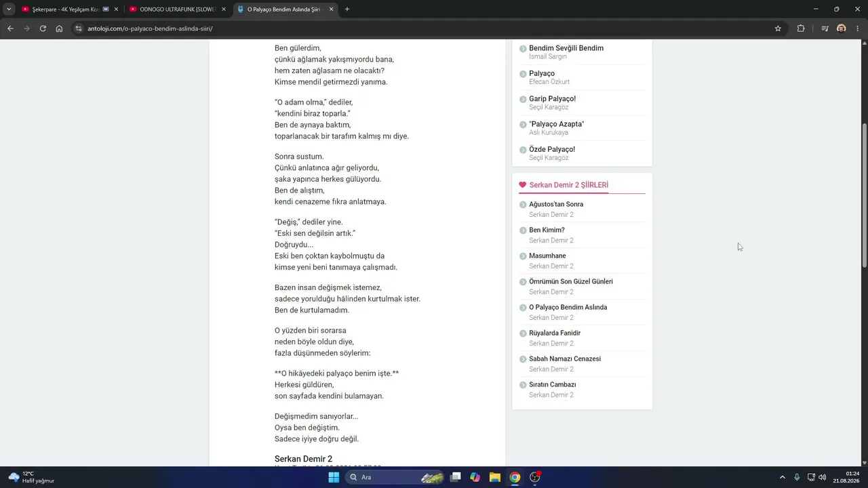This screenshot has width=868, height=488.
Task: Bookmark this page with the star
Action: point(778,28)
